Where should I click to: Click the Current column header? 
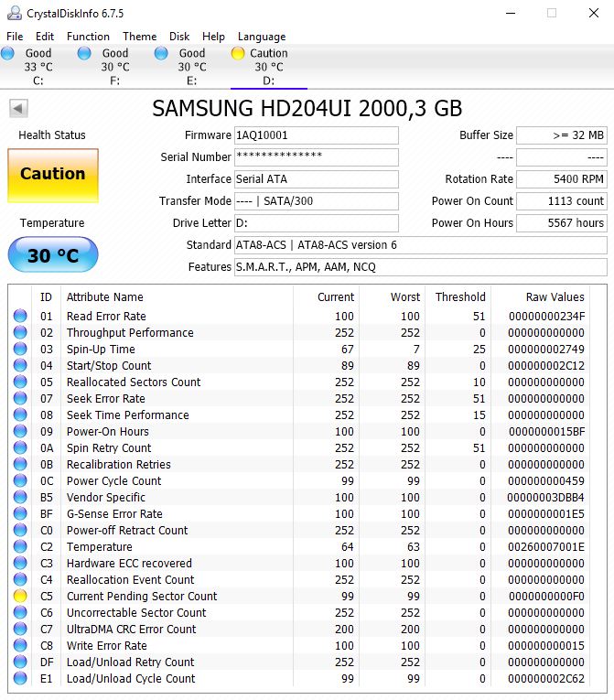[336, 296]
